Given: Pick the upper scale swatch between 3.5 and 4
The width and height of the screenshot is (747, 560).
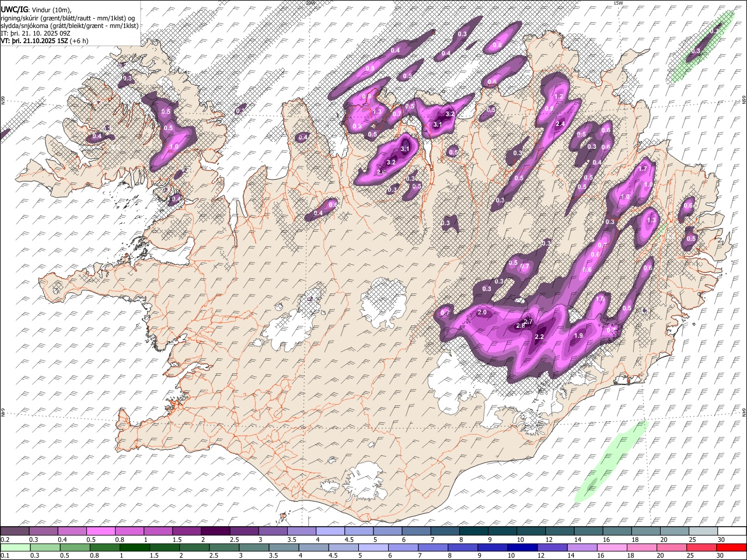Looking at the screenshot, I should coord(301,531).
